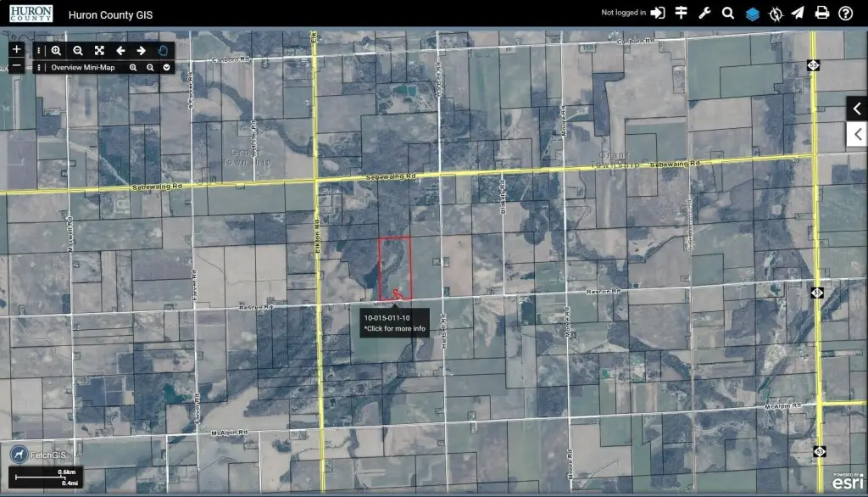This screenshot has width=868, height=497.
Task: Click the red highlighted parcel
Action: pos(395,269)
